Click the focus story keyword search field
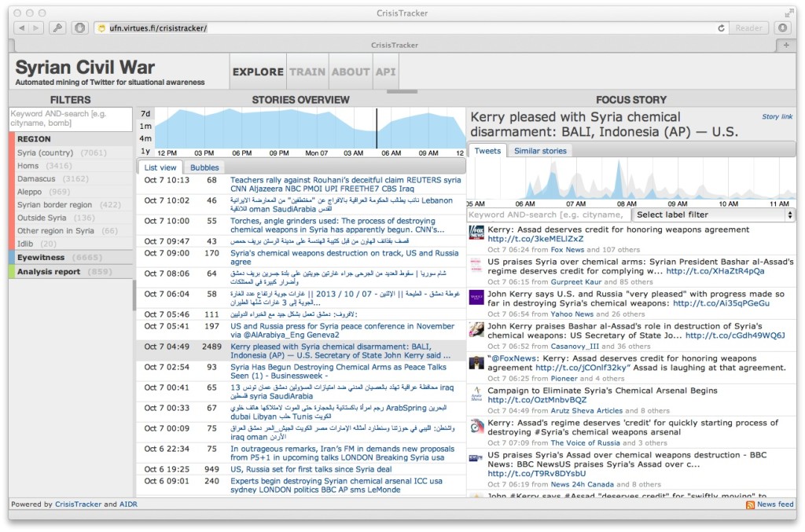 click(549, 215)
